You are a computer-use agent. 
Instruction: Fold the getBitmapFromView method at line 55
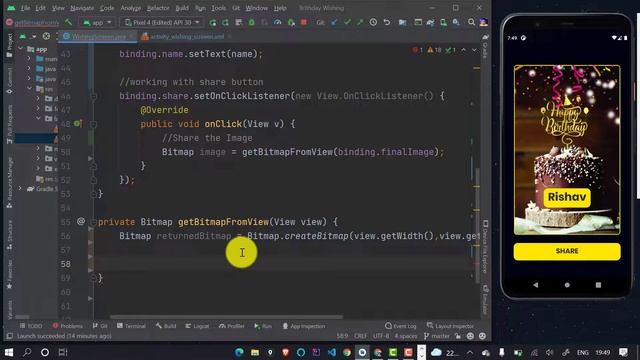coord(93,222)
